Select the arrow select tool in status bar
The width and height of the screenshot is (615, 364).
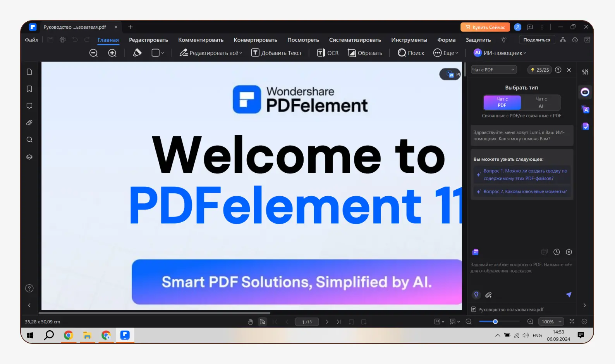[x=263, y=322]
